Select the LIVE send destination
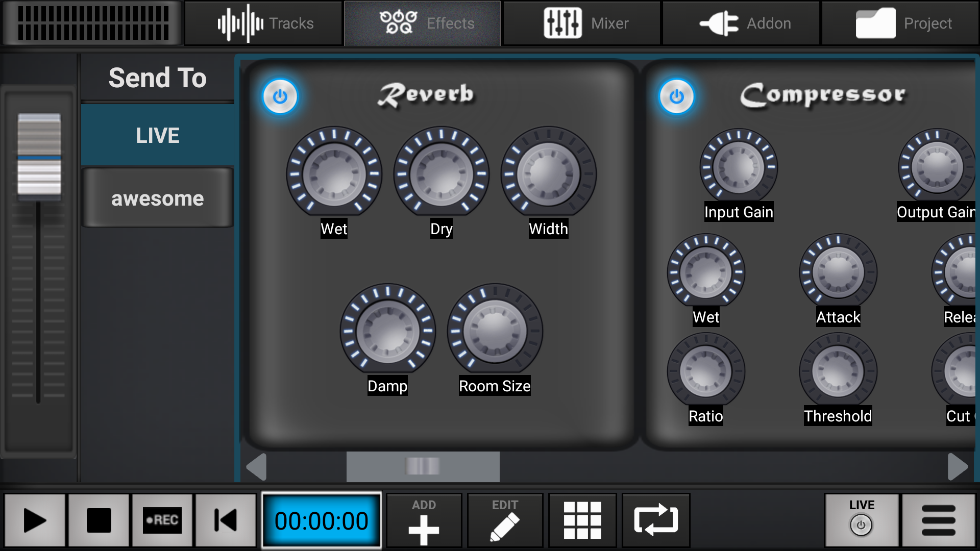 (157, 135)
